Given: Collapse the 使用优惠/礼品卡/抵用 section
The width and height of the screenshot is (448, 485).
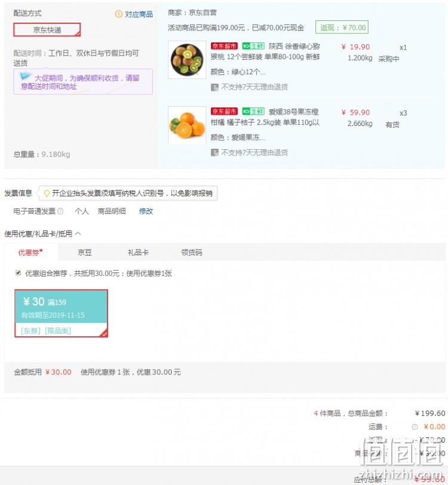Looking at the screenshot, I should pyautogui.click(x=78, y=234).
